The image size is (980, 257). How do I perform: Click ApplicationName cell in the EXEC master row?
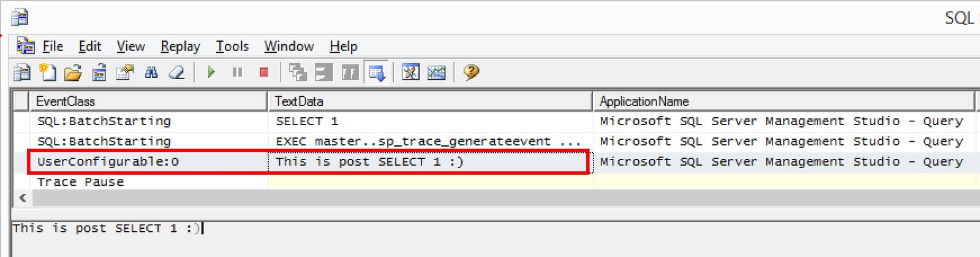(x=785, y=142)
